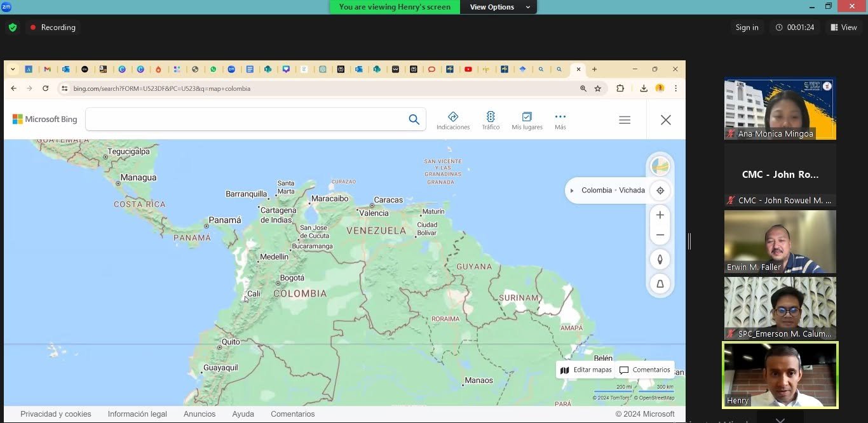Open a new browser tab
This screenshot has width=868, height=423.
(595, 69)
